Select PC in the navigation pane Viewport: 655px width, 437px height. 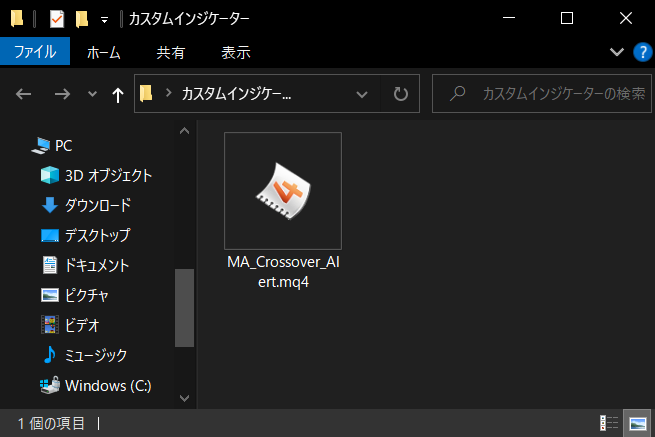(x=52, y=145)
